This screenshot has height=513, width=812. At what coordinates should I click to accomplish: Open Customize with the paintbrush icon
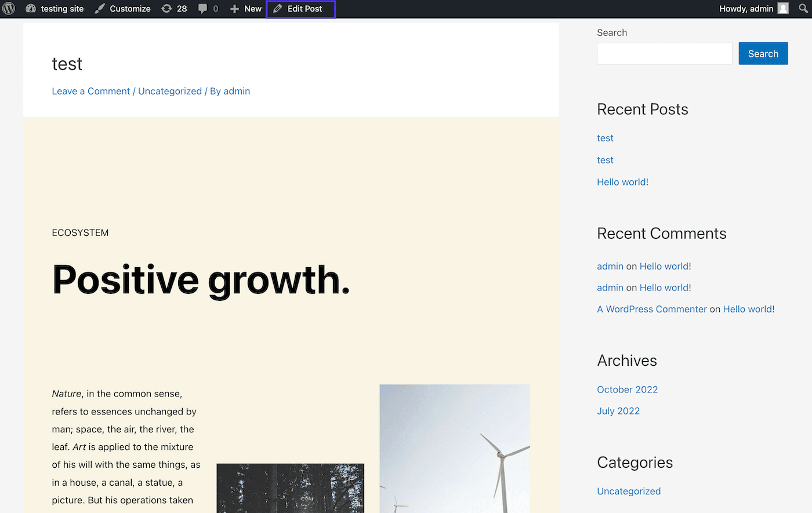click(122, 9)
